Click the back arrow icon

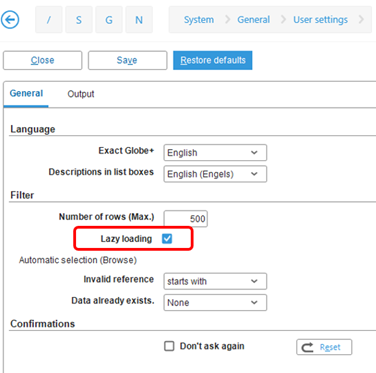(x=10, y=20)
